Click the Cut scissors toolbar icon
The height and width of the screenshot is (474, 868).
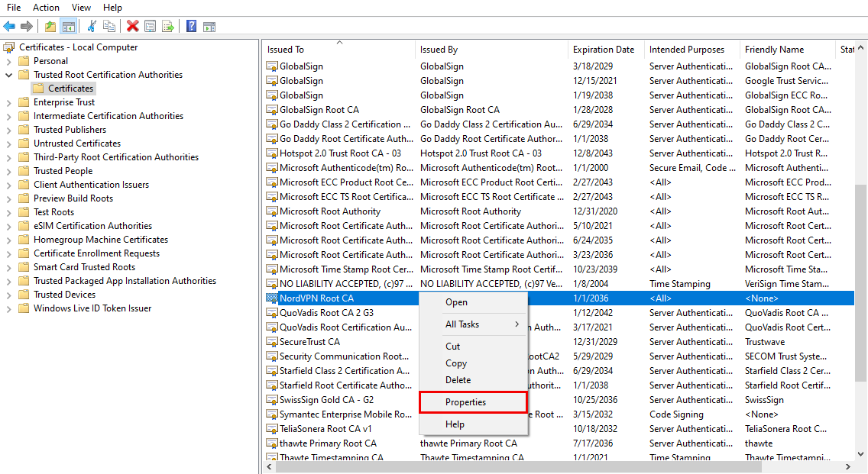[x=92, y=26]
